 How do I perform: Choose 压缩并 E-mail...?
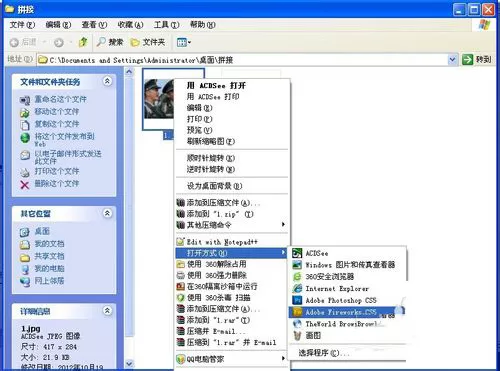232,331
